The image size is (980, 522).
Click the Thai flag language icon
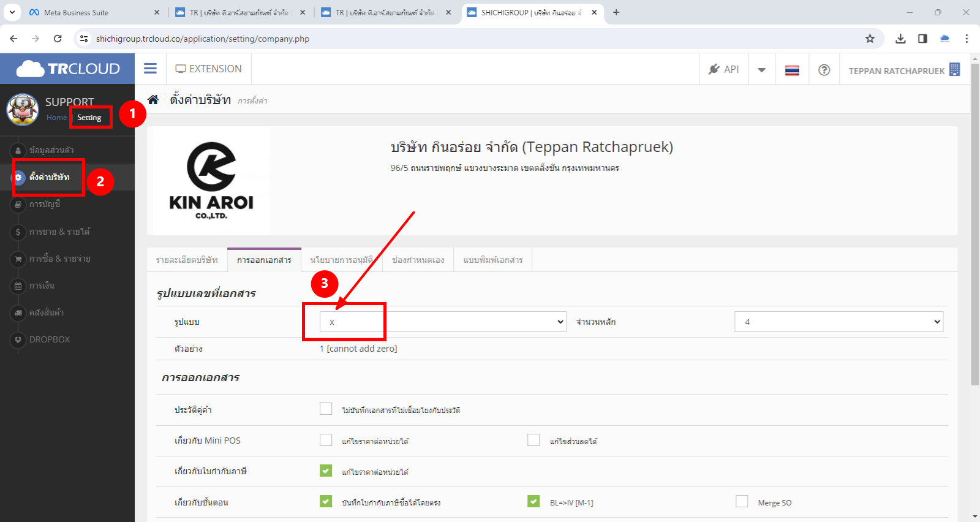pyautogui.click(x=792, y=70)
